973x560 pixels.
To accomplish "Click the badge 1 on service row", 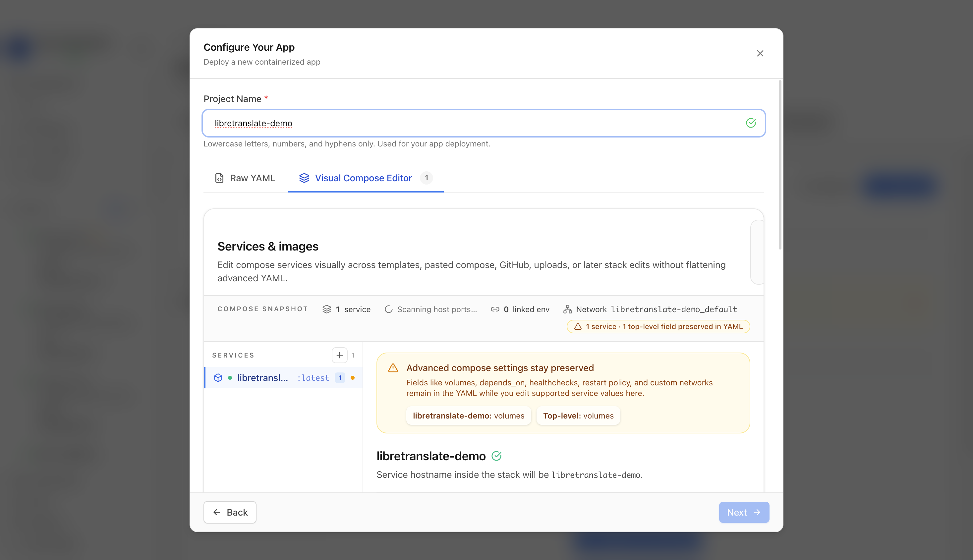I will tap(340, 378).
